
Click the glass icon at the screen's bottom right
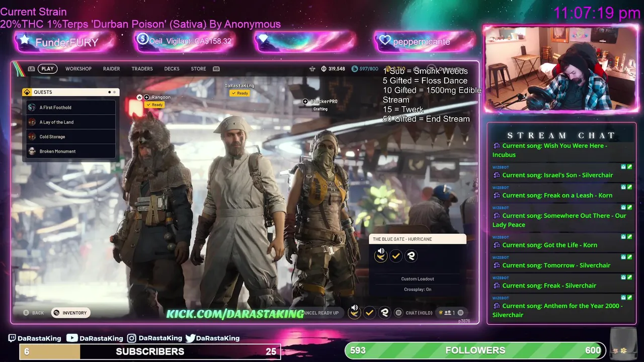(x=622, y=344)
